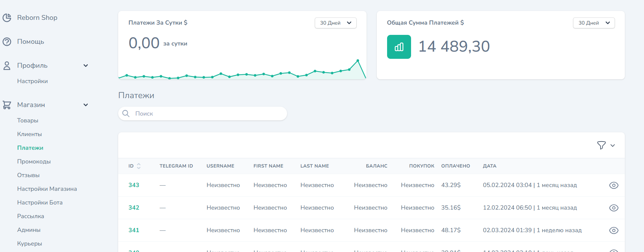The height and width of the screenshot is (252, 644).
Task: Click the 48.17$ paid amount
Action: 451,230
